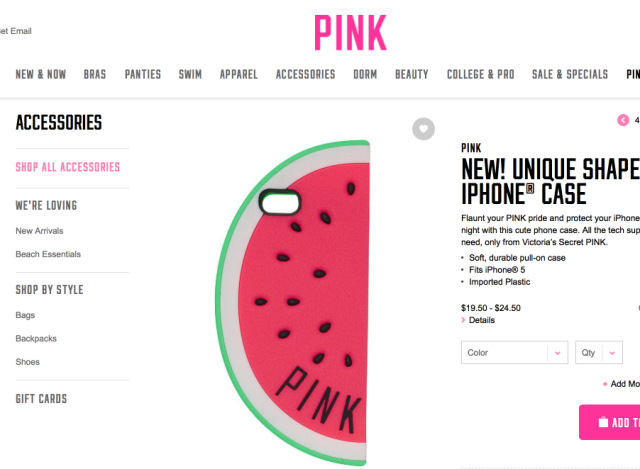The height and width of the screenshot is (469, 640).
Task: Select Swim in the top navigation
Action: [x=190, y=74]
